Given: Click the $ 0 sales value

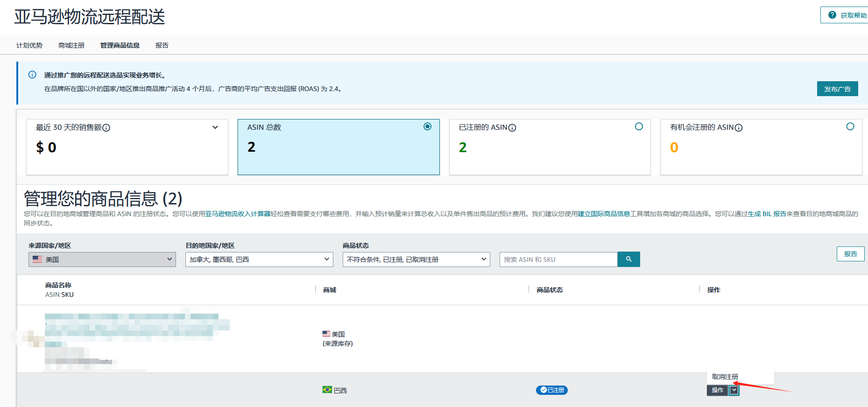Looking at the screenshot, I should coord(46,147).
